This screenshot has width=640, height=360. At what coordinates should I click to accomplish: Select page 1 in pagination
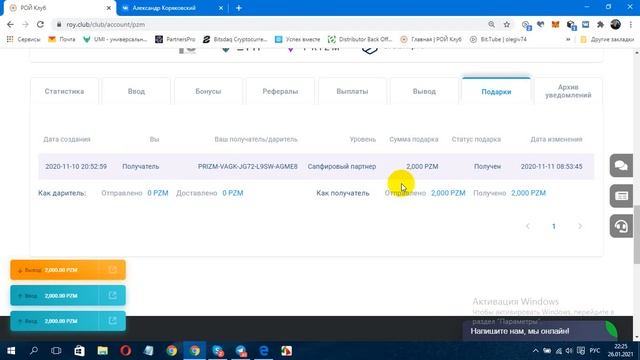coord(554,226)
